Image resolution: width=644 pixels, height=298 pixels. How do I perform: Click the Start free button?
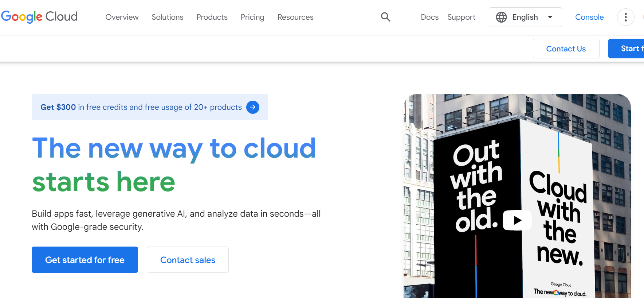pos(626,49)
